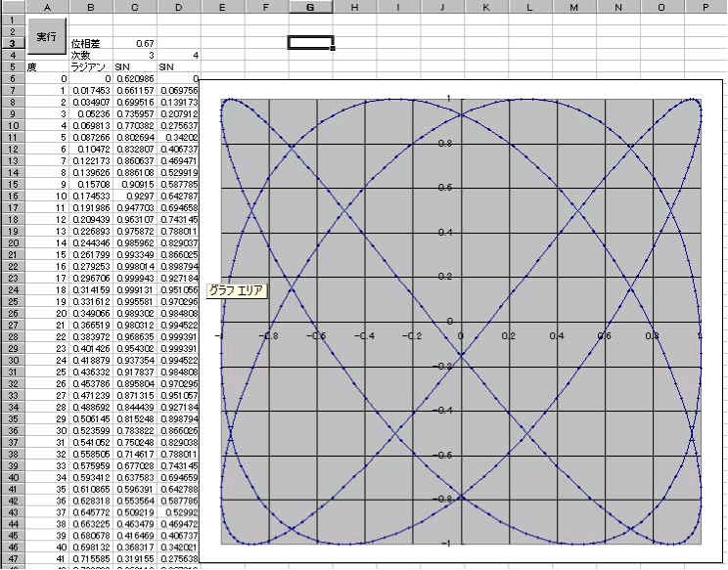The height and width of the screenshot is (570, 728).
Task: Select cell with value 0.52992
Action: click(178, 513)
